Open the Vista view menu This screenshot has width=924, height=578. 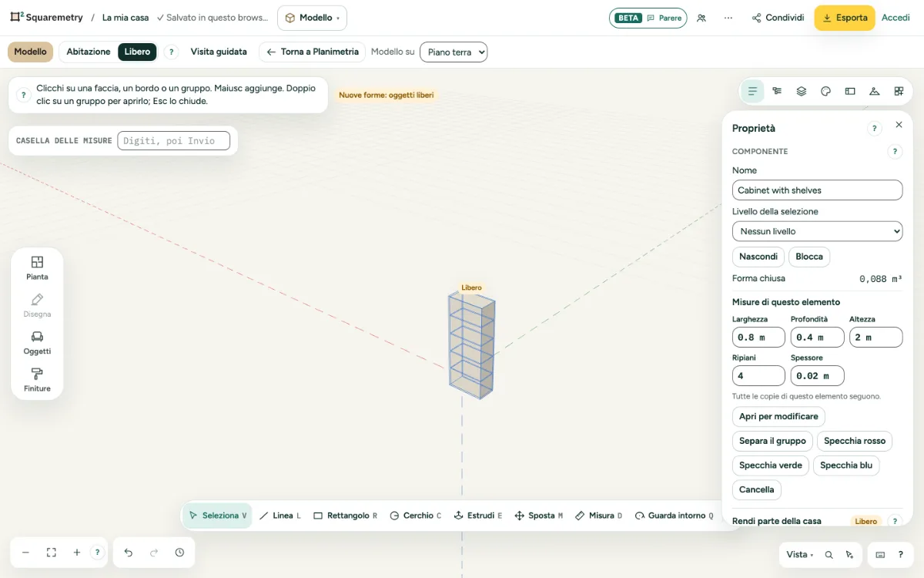800,554
